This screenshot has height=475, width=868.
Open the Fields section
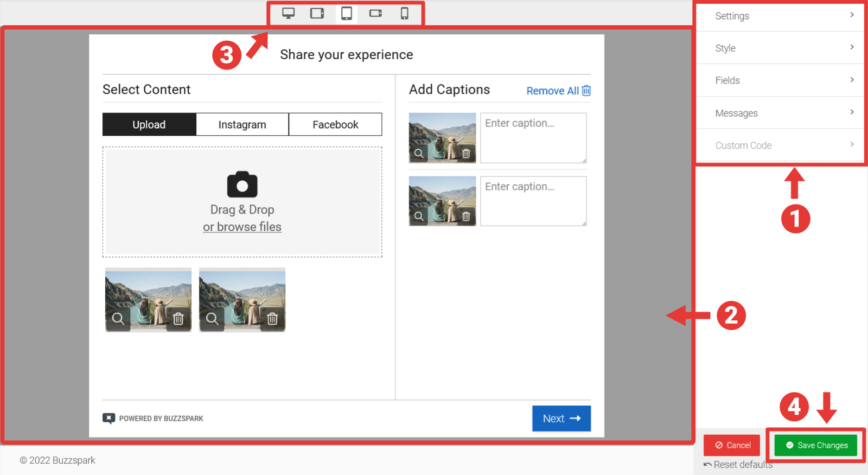tap(780, 80)
